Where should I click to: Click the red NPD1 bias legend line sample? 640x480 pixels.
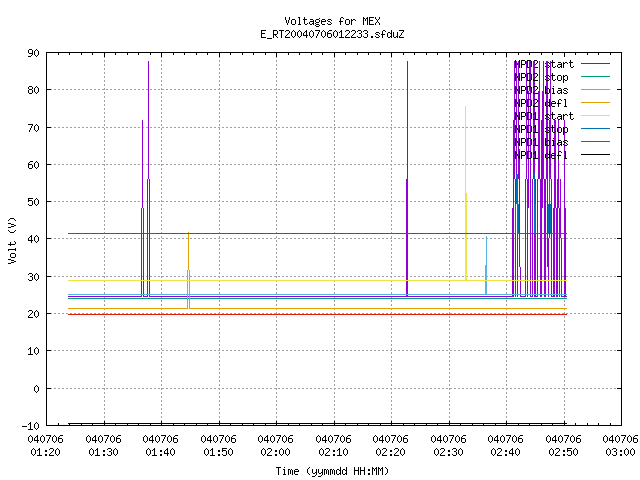595,142
